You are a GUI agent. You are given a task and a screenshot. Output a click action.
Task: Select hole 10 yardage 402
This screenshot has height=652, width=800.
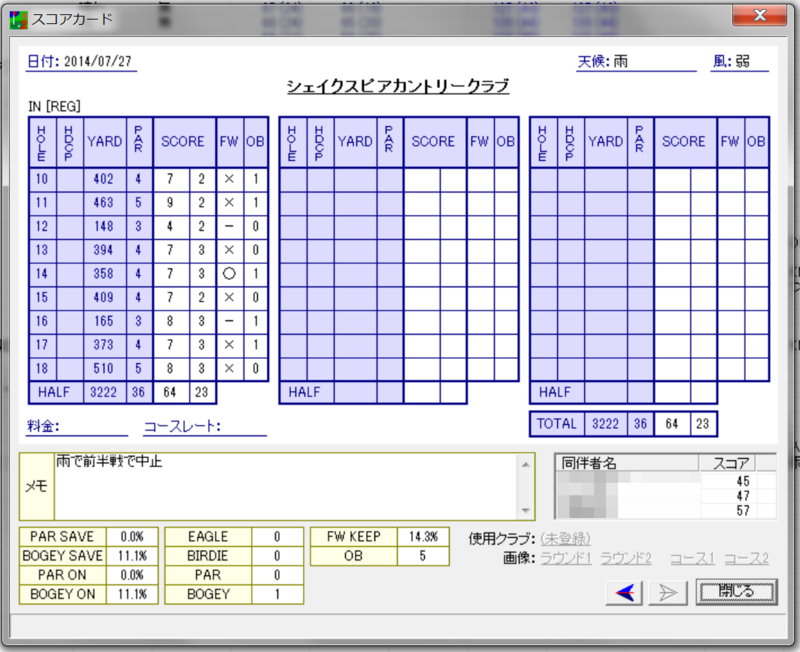(x=105, y=180)
